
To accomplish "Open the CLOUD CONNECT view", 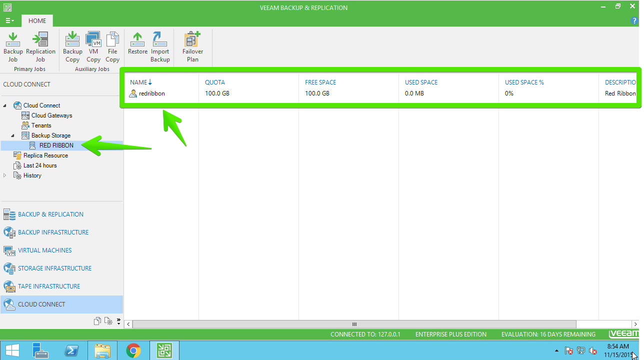I will (61, 304).
